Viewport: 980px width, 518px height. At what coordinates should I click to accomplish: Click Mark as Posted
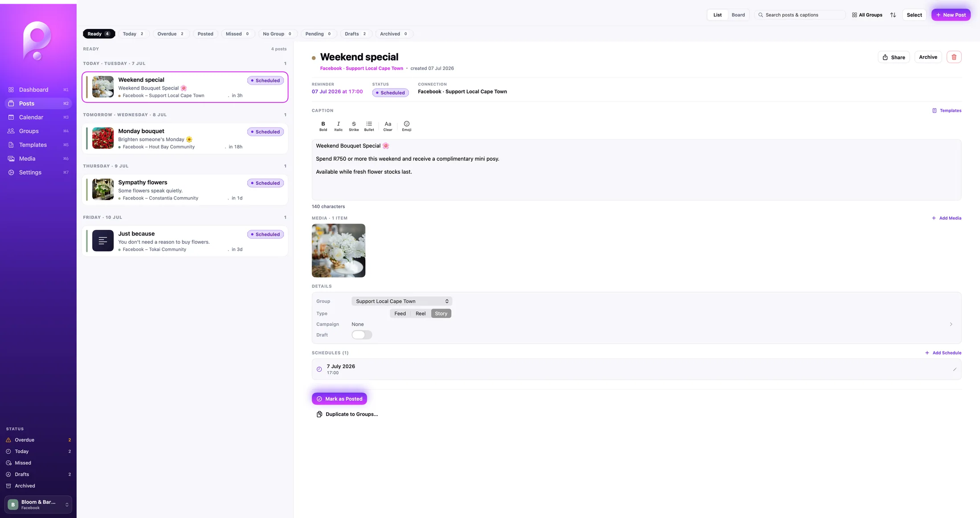(x=339, y=399)
